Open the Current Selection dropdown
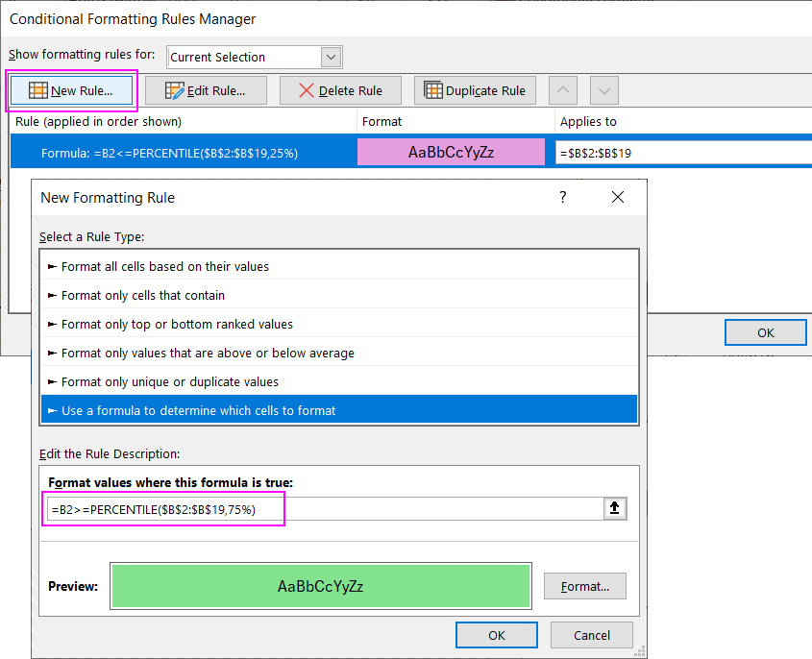Screen dimensions: 812x659 (331, 57)
